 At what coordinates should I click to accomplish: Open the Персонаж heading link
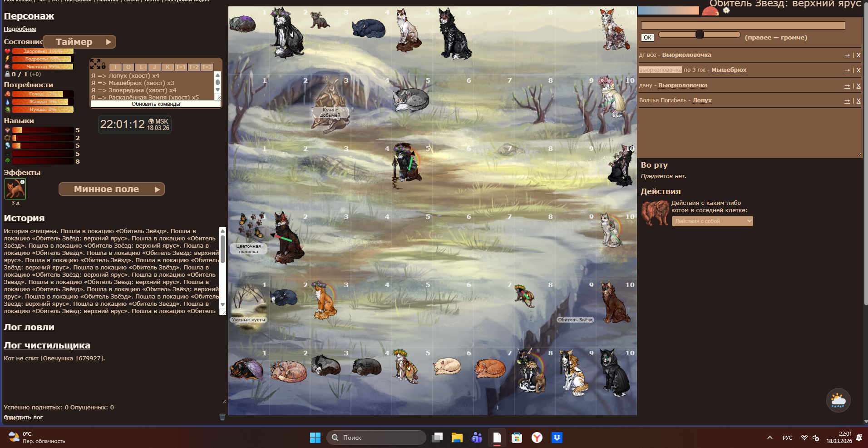coord(29,16)
